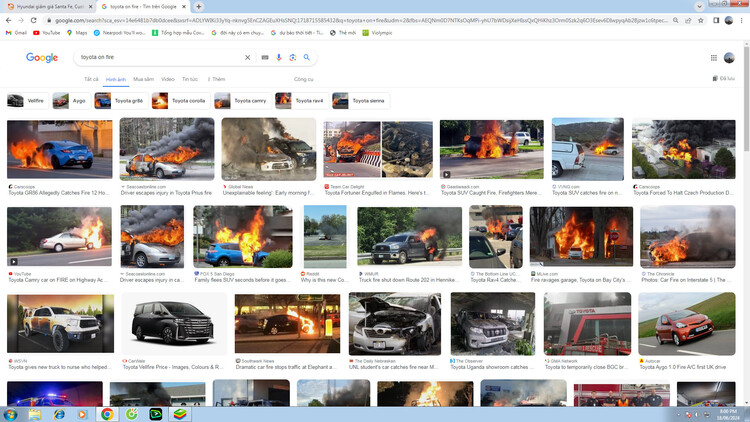Open red Toyota Aygo Autocar image
Viewport: 750px width, 422px height.
click(687, 323)
